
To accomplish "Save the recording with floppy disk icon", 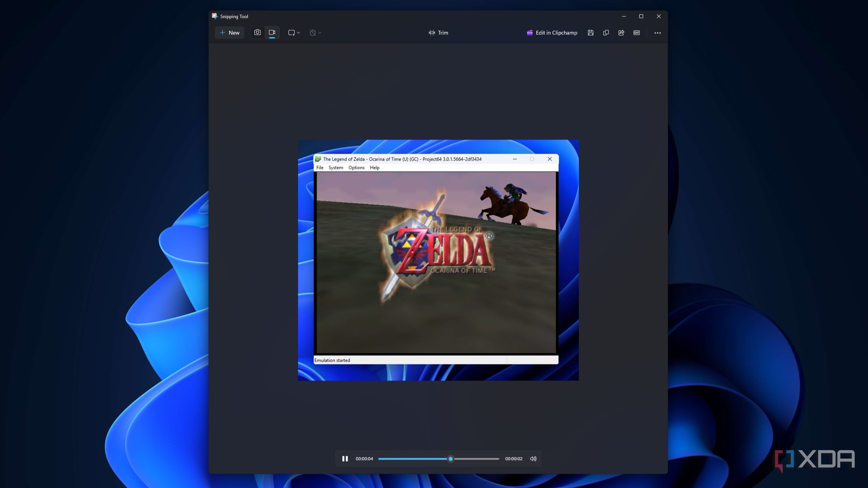I will pyautogui.click(x=591, y=33).
